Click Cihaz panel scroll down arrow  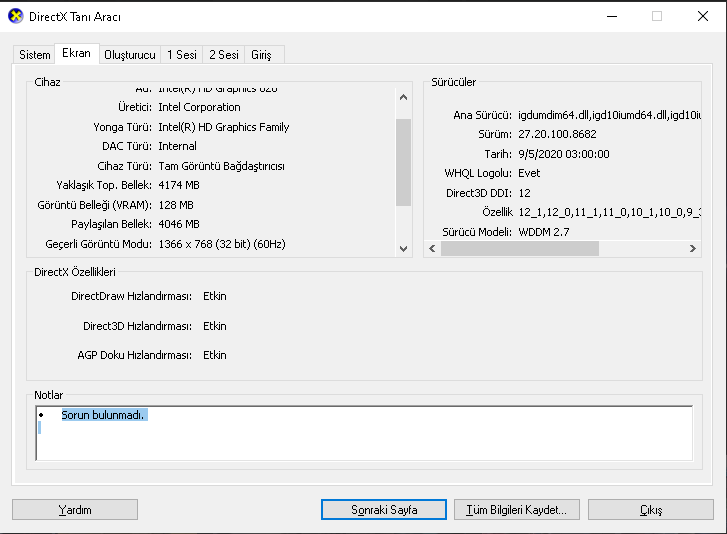pyautogui.click(x=403, y=248)
